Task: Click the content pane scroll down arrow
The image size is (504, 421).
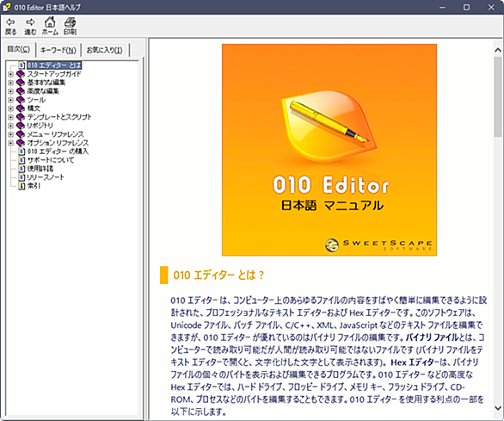Action: (498, 407)
